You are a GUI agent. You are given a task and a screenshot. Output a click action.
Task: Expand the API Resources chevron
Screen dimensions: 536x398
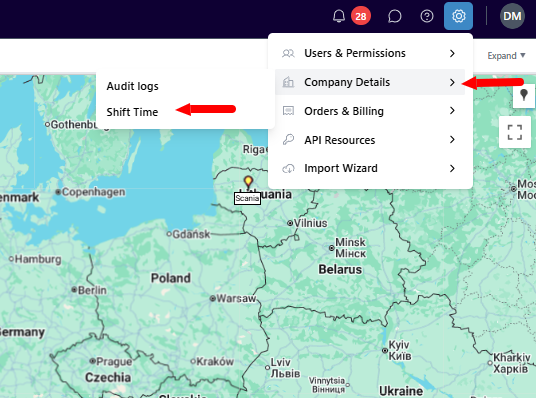point(452,140)
